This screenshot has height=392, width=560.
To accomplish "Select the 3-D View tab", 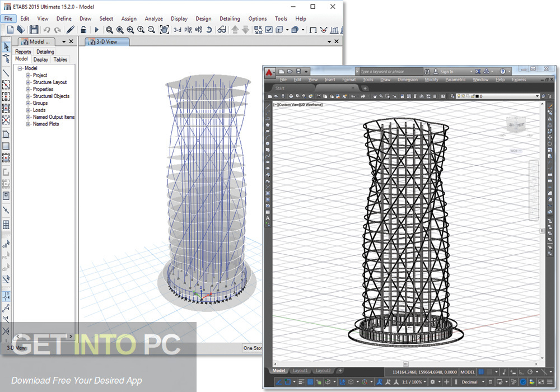I will (107, 42).
